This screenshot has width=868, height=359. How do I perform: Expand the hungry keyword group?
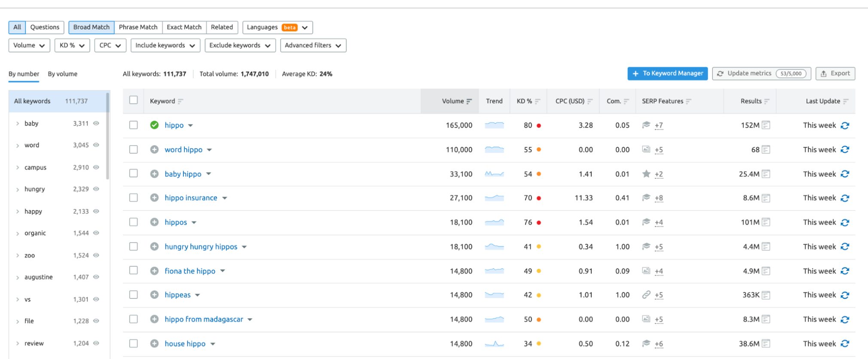click(x=18, y=189)
